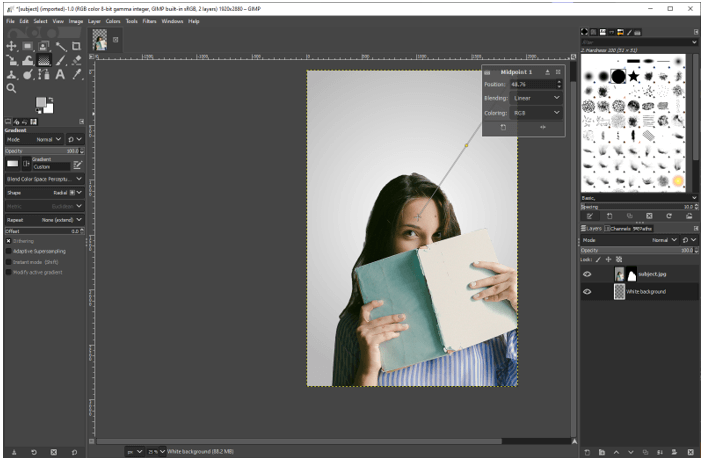This screenshot has height=458, width=701.
Task: Open the File menu
Action: point(10,21)
